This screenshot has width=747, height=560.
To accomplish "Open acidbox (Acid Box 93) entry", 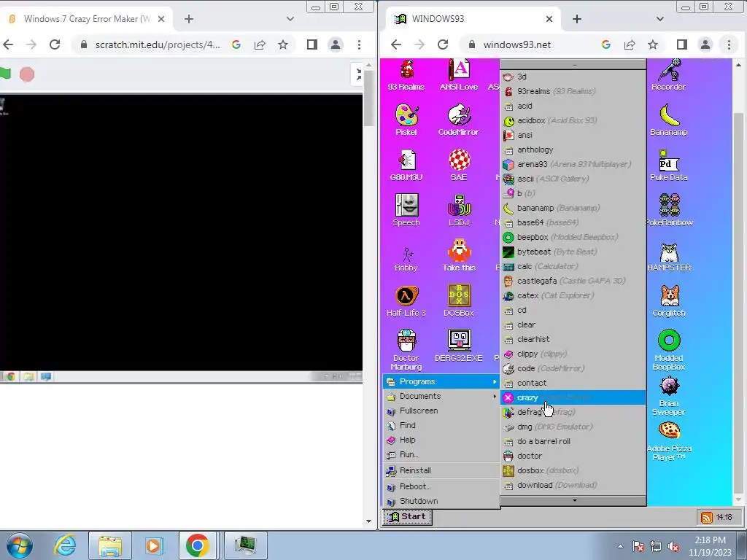I will point(573,120).
